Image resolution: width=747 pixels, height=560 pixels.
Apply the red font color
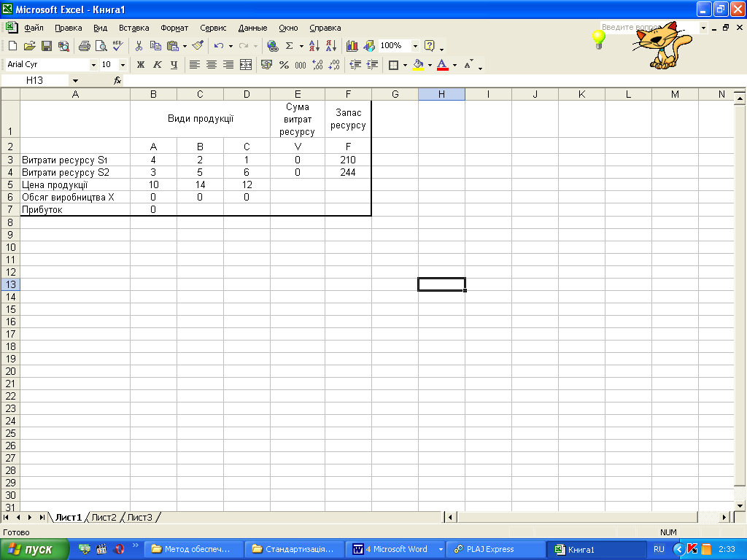coord(443,65)
